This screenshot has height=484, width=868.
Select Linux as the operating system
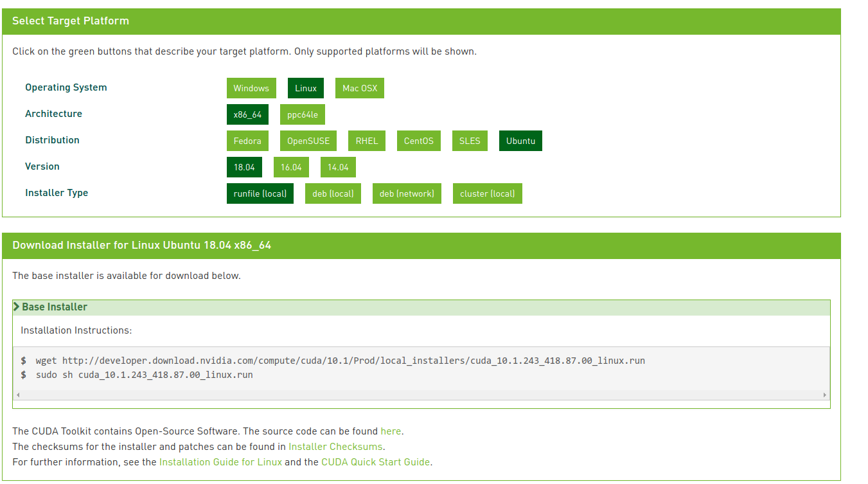coord(306,88)
